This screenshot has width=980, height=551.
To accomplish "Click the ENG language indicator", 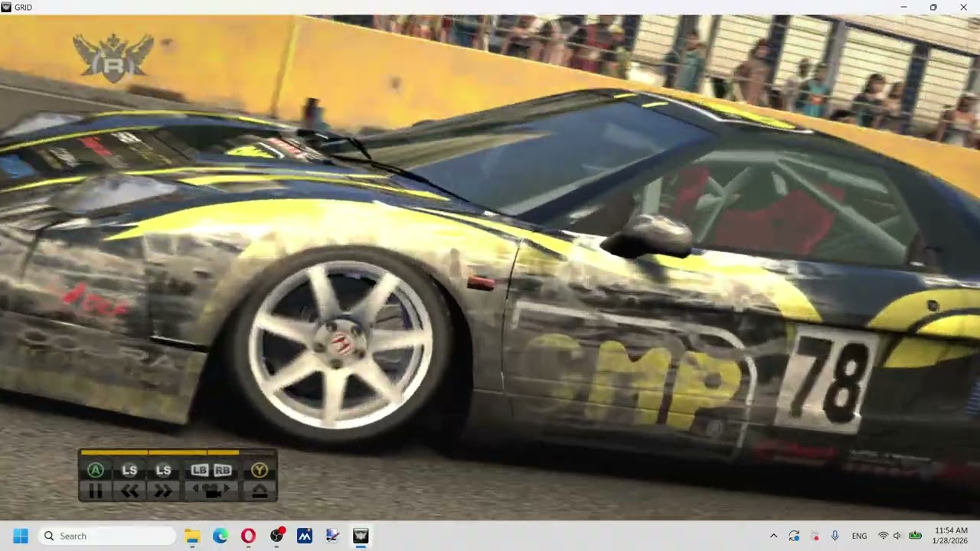I will [859, 536].
